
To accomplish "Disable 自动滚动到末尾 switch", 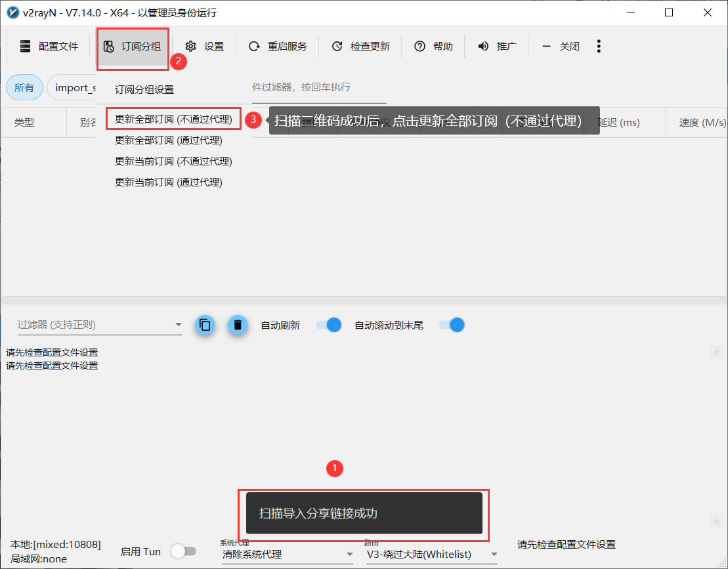I will click(x=452, y=325).
